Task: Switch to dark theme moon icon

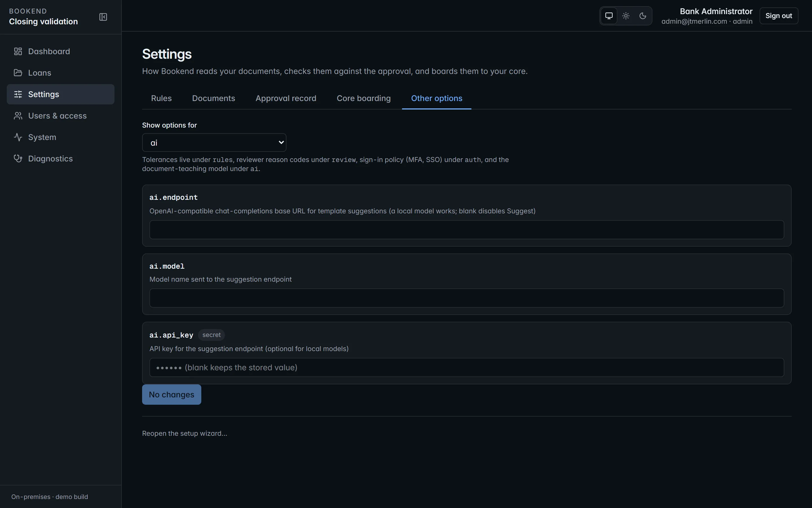Action: 643,16
